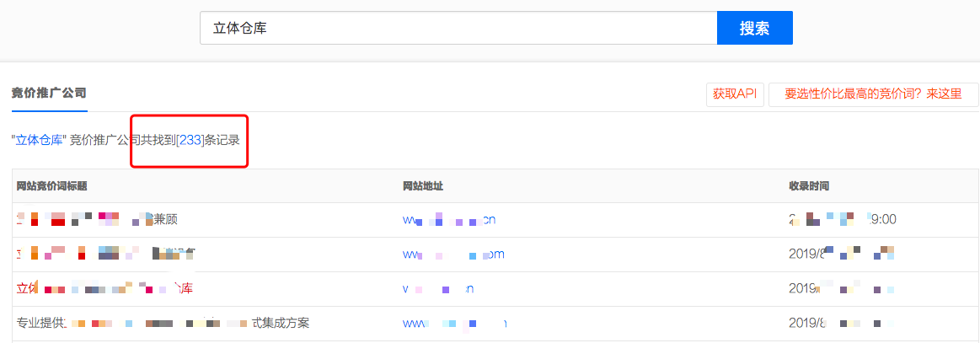This screenshot has height=343, width=980.
Task: Open the red 立体 title in third row
Action: (104, 288)
